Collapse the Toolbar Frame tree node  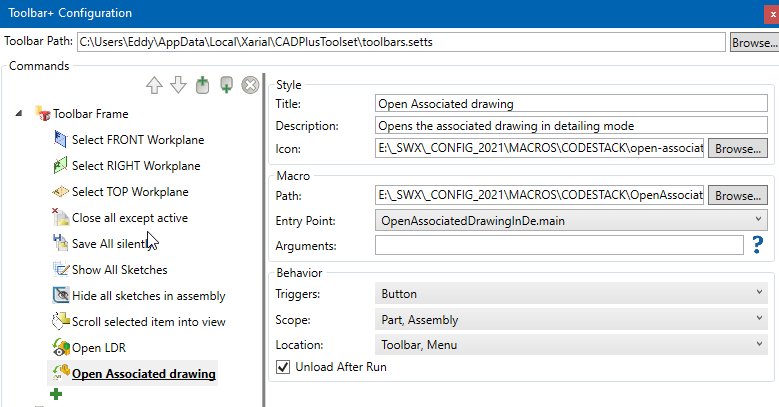click(19, 113)
